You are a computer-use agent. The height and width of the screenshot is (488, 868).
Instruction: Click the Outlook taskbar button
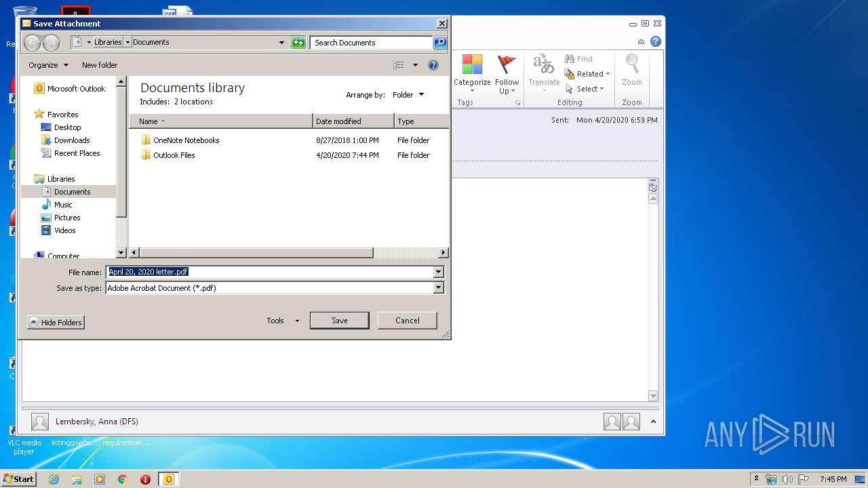[168, 479]
